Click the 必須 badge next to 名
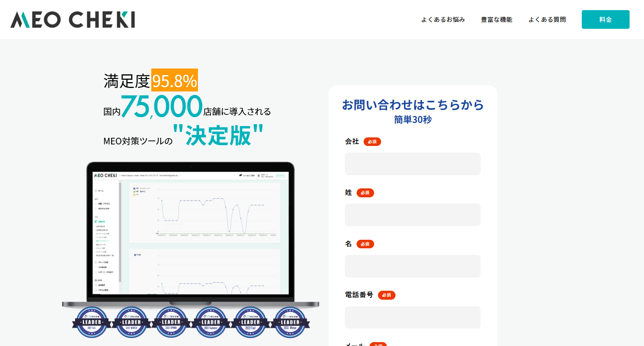 click(365, 244)
